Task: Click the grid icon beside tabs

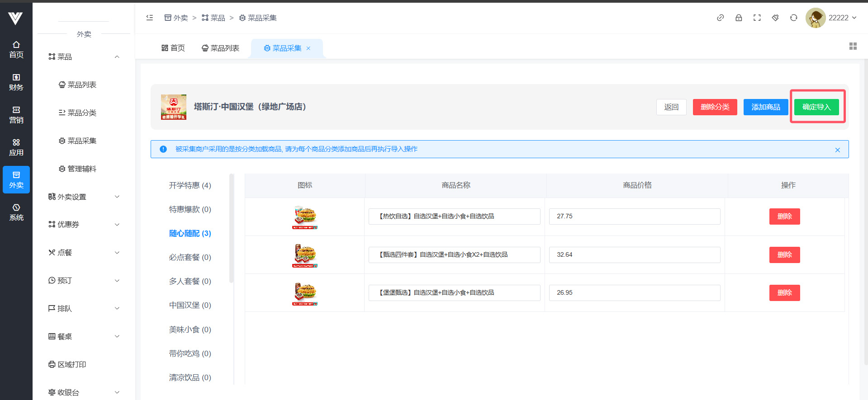Action: (x=853, y=46)
